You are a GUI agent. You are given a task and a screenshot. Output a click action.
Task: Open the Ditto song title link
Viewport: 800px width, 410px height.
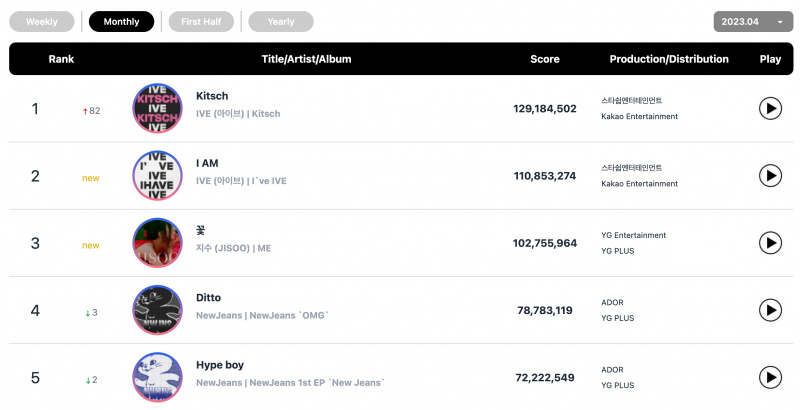click(x=208, y=298)
